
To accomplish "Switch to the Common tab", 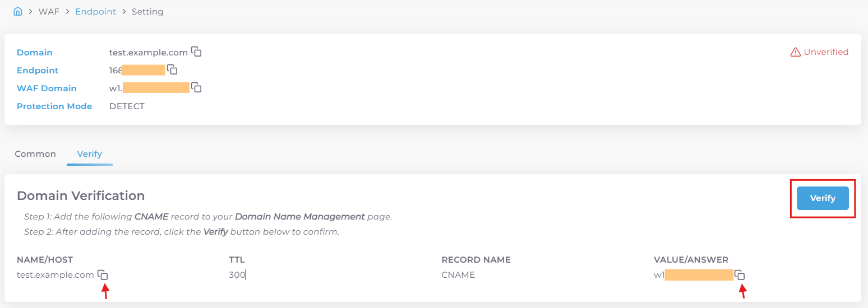I will pyautogui.click(x=35, y=154).
